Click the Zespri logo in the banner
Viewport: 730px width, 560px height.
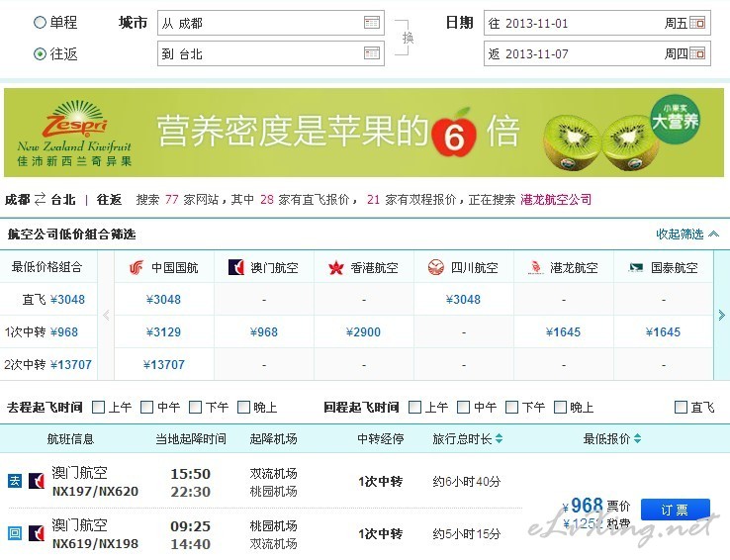point(74,133)
